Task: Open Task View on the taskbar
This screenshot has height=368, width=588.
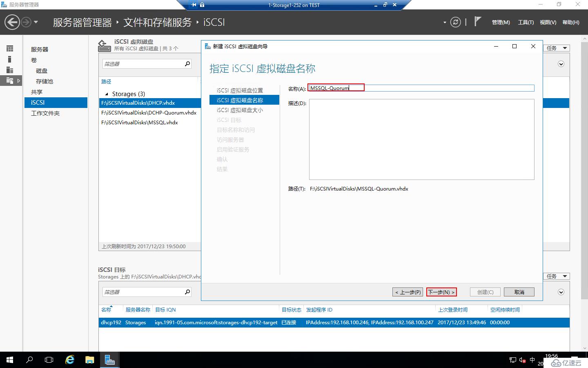Action: click(x=49, y=360)
